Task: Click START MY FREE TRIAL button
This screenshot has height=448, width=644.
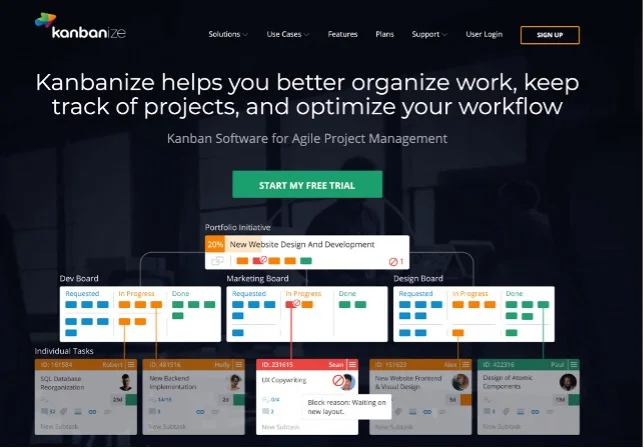Action: 307,185
